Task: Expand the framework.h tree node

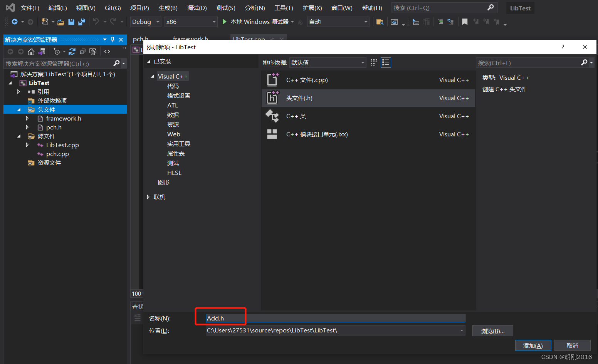Action: click(27, 118)
